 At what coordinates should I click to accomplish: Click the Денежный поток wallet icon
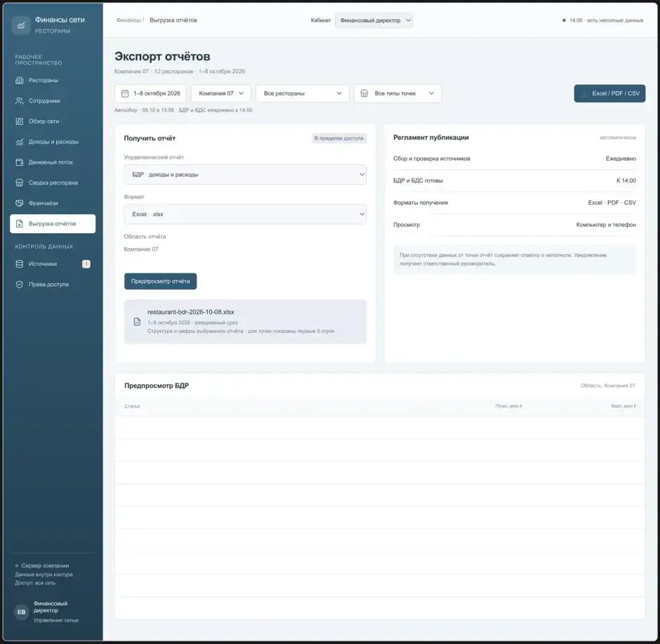click(x=20, y=162)
